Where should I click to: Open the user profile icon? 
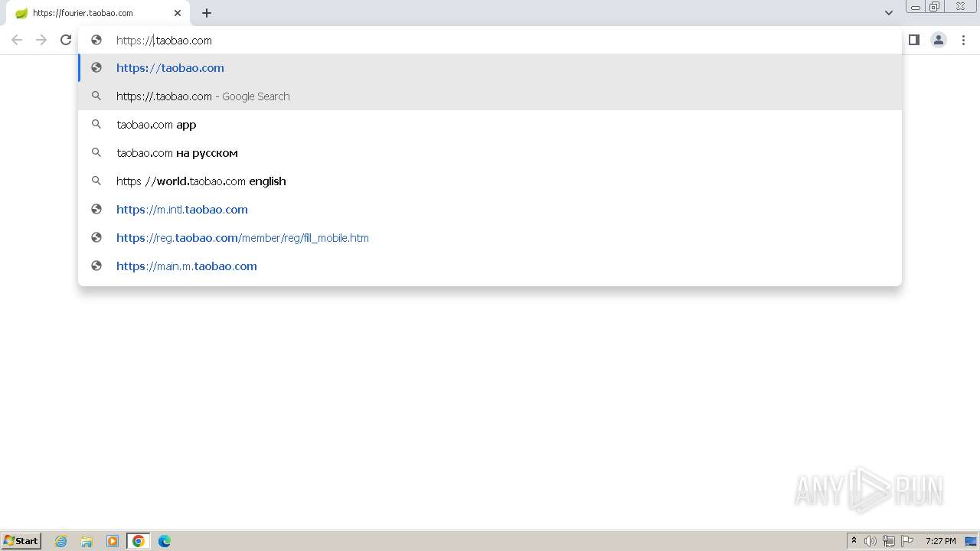(x=939, y=40)
